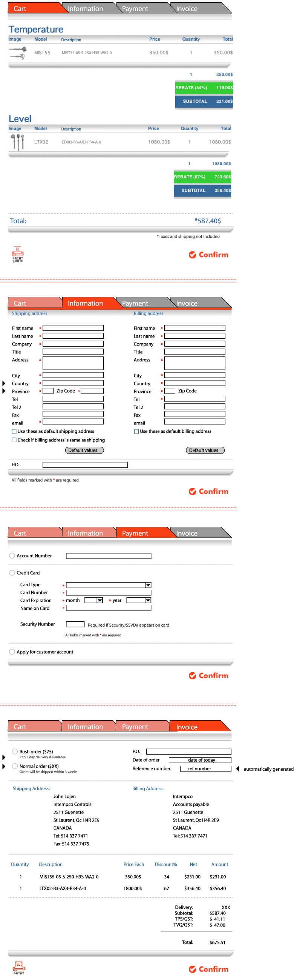Click shipping Zip Code field
Viewport: 294px width, 980px height.
click(x=92, y=391)
